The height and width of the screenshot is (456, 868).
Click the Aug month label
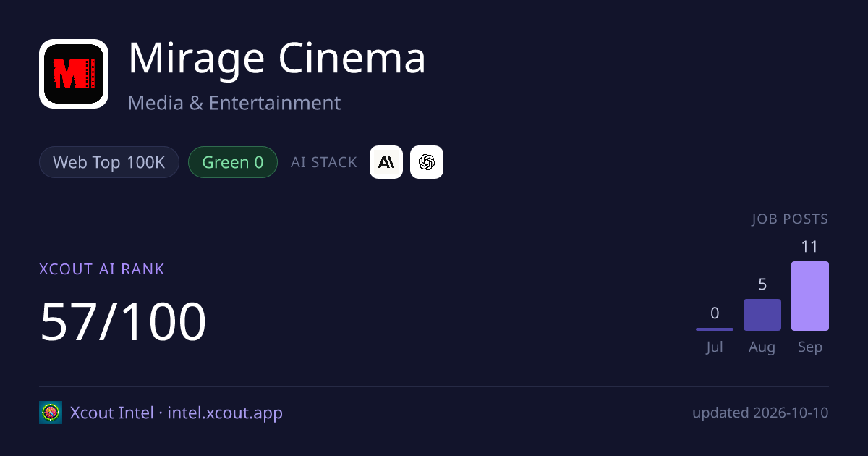(762, 347)
